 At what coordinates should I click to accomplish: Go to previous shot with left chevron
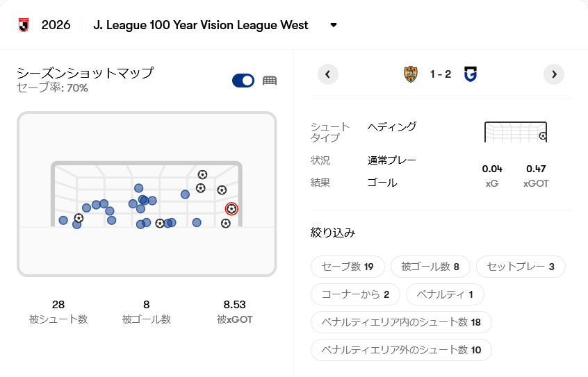coord(328,74)
